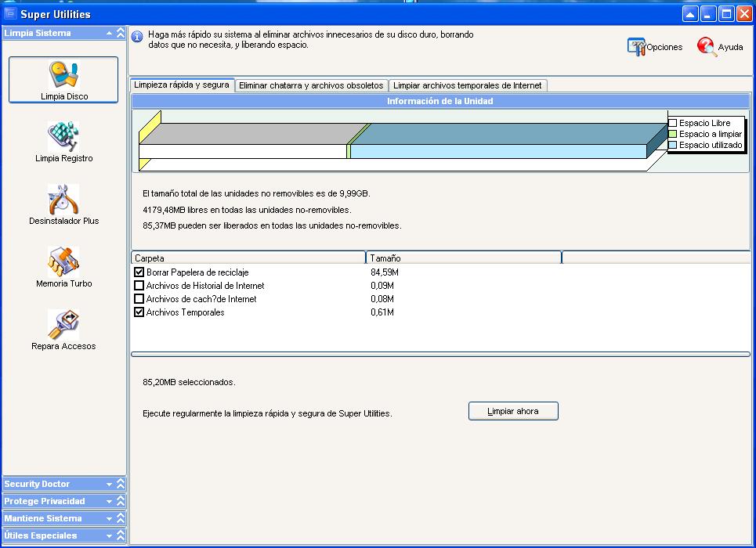Sort the list by the Tamaño column header
The width and height of the screenshot is (756, 548).
tap(464, 258)
